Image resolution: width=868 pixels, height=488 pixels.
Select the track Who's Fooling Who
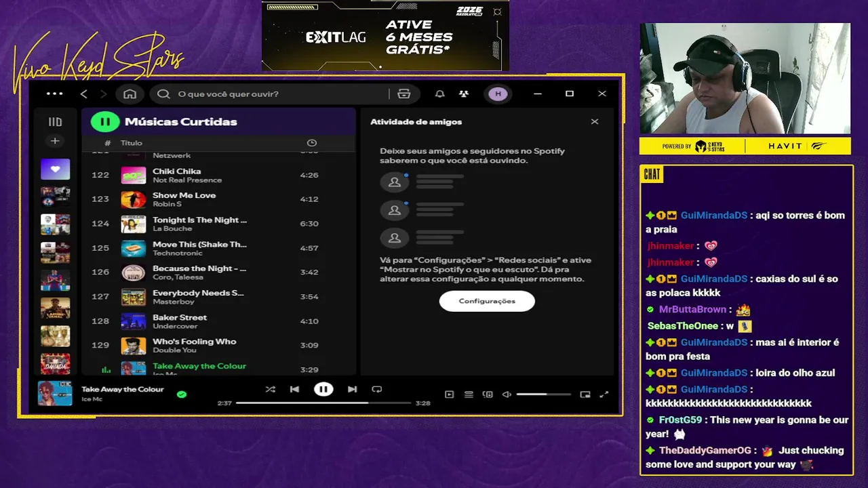pos(218,346)
